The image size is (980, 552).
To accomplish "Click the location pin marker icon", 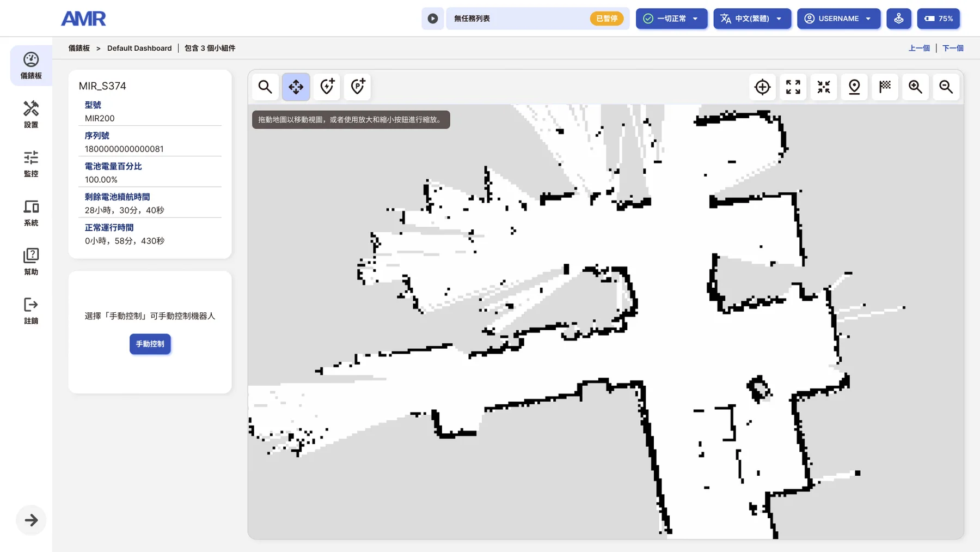I will coord(854,87).
